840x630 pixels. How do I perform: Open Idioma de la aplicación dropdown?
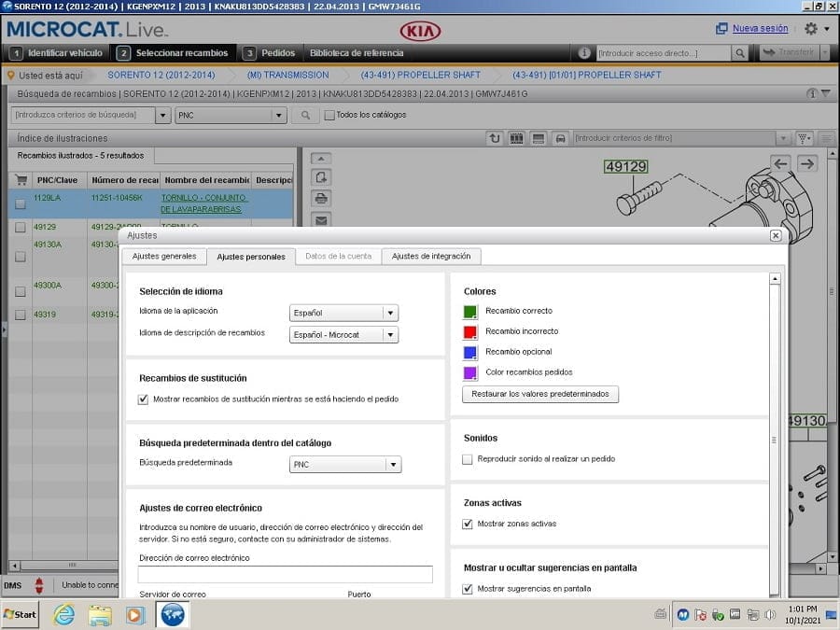(x=343, y=313)
